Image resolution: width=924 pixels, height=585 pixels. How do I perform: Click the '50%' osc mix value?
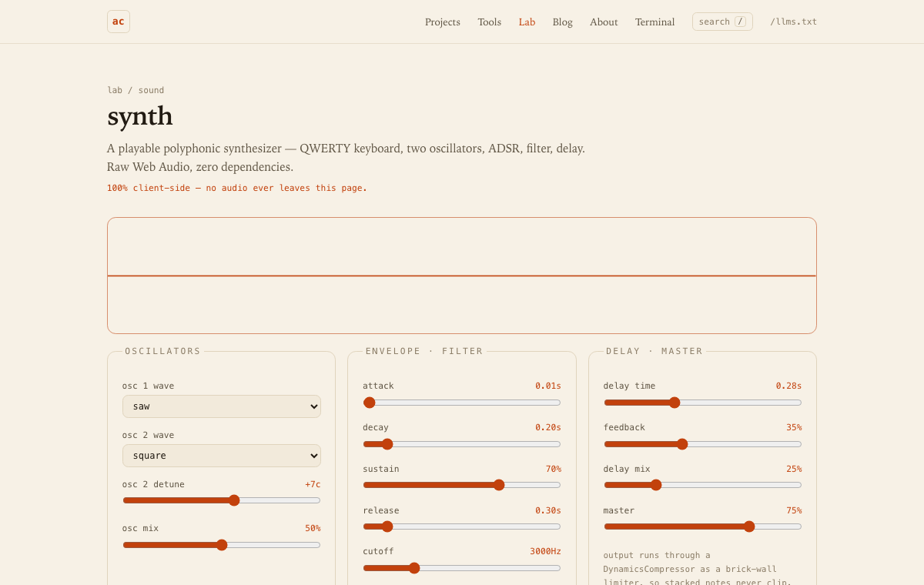click(x=313, y=528)
